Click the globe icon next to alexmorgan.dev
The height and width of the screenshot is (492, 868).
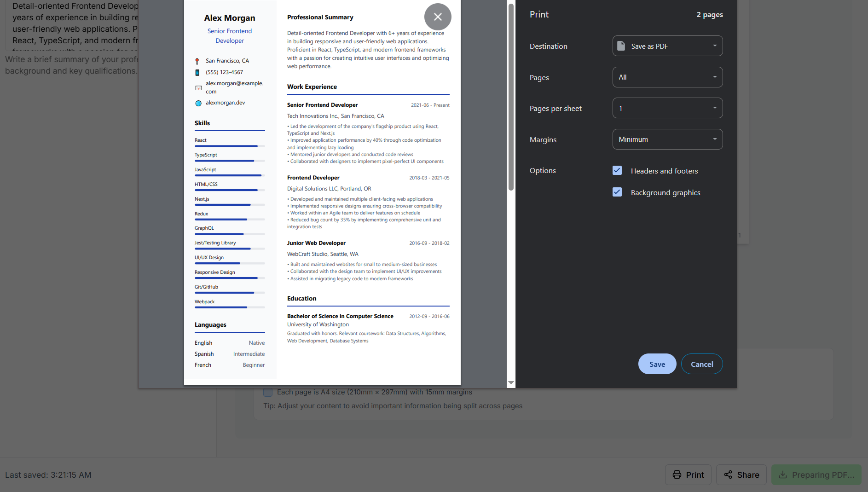point(197,102)
